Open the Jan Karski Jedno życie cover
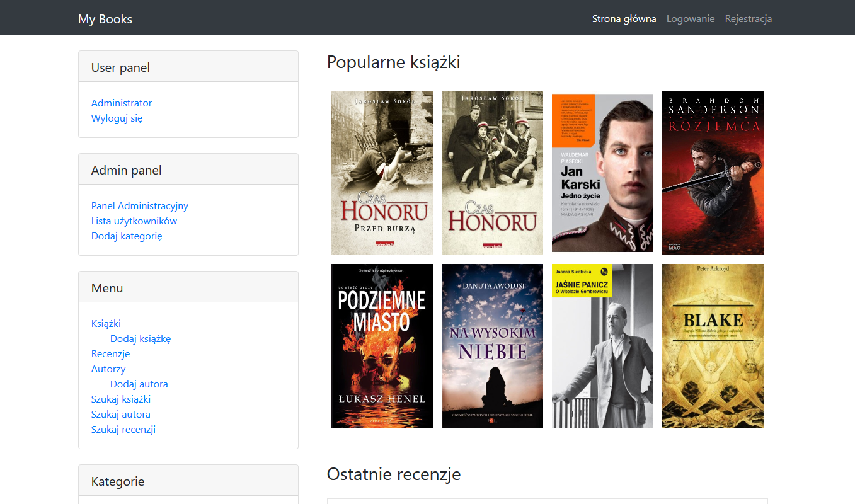855x504 pixels. pos(602,173)
